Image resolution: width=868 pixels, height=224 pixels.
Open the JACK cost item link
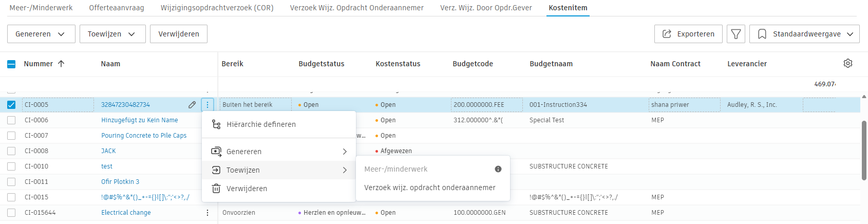(x=108, y=151)
